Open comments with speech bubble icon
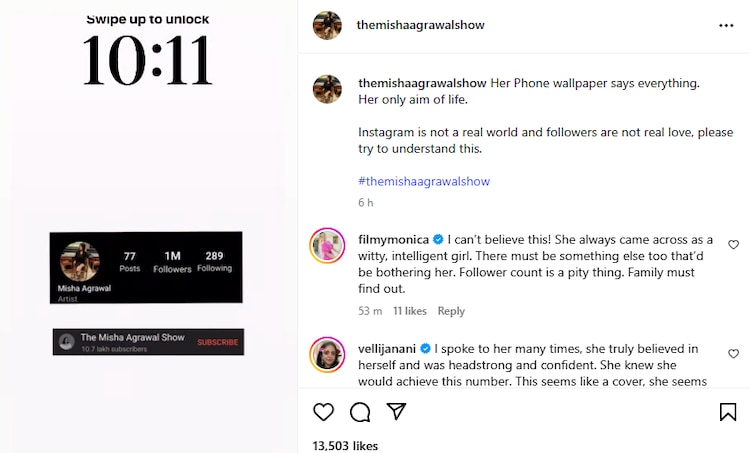The image size is (750, 453). (x=360, y=412)
